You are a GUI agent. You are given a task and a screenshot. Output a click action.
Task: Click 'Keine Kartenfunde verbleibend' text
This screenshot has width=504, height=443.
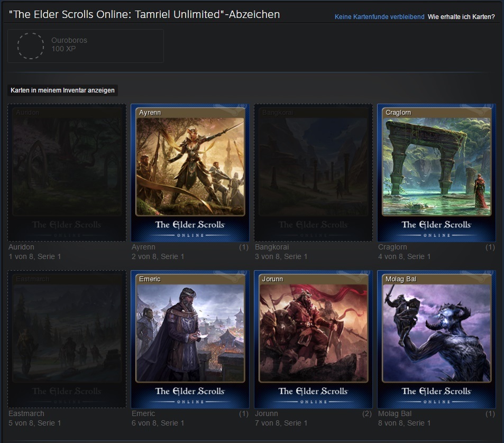coord(379,17)
